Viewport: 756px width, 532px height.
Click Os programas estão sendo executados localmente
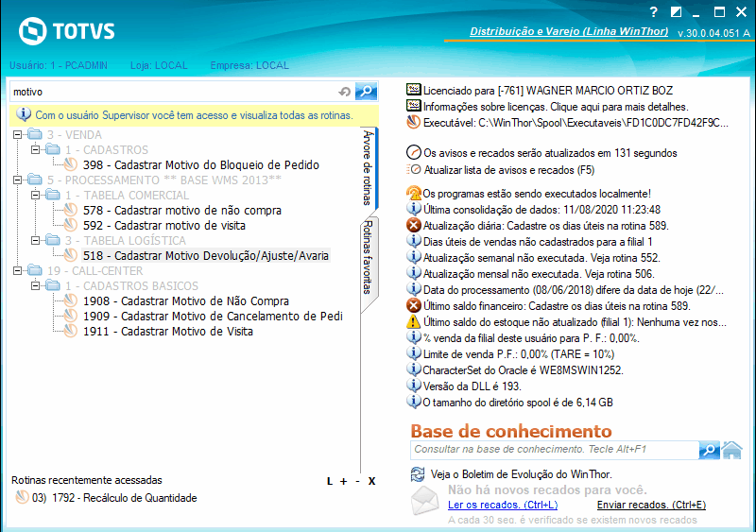coord(537,194)
